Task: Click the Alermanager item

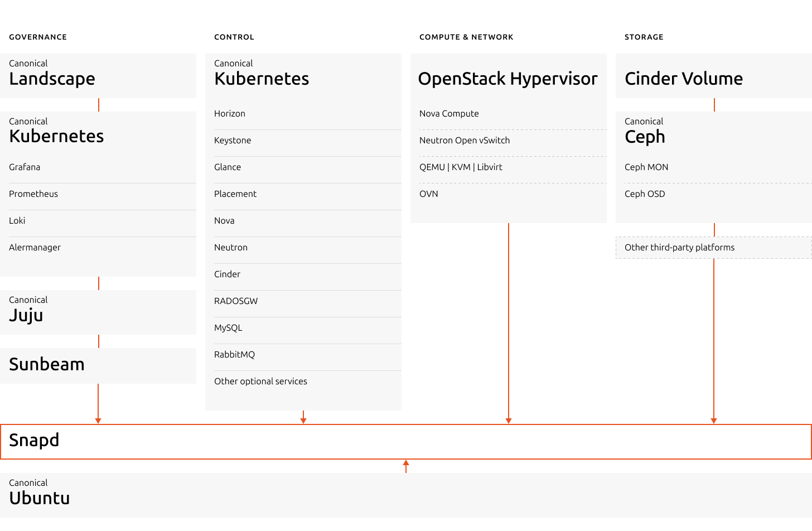Action: pyautogui.click(x=35, y=248)
